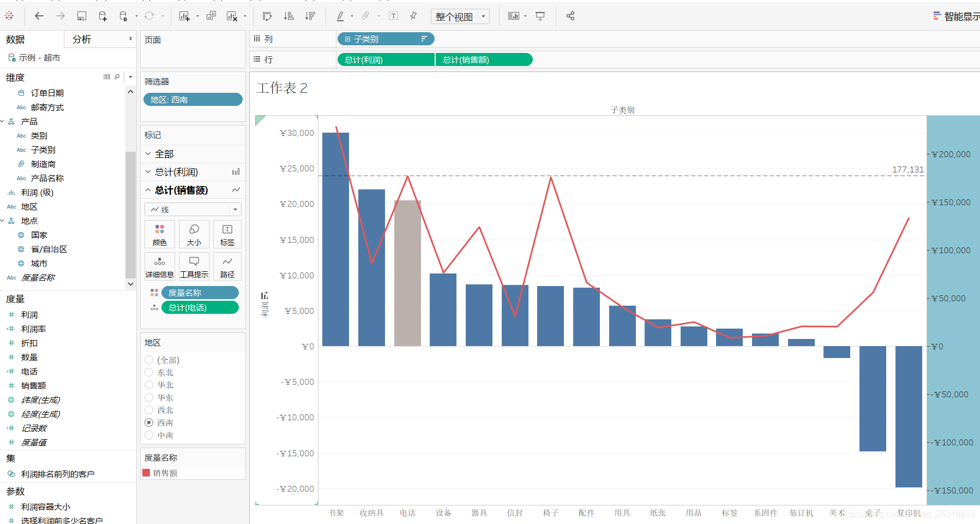Undo the last action with back arrow
This screenshot has width=980, height=524.
coord(39,16)
